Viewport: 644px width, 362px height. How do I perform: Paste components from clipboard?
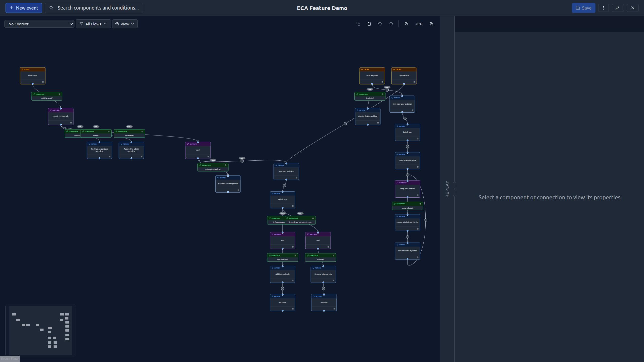click(369, 24)
